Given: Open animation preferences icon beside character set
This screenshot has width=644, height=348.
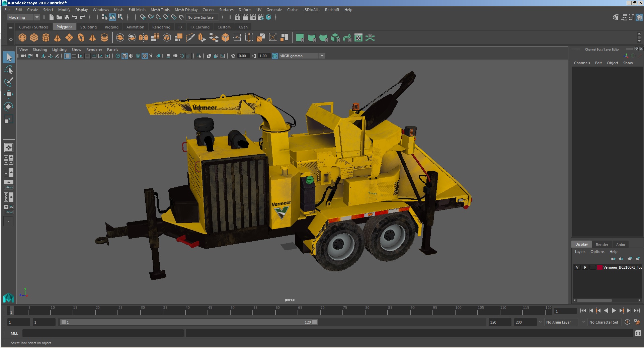Looking at the screenshot, I should (x=637, y=322).
